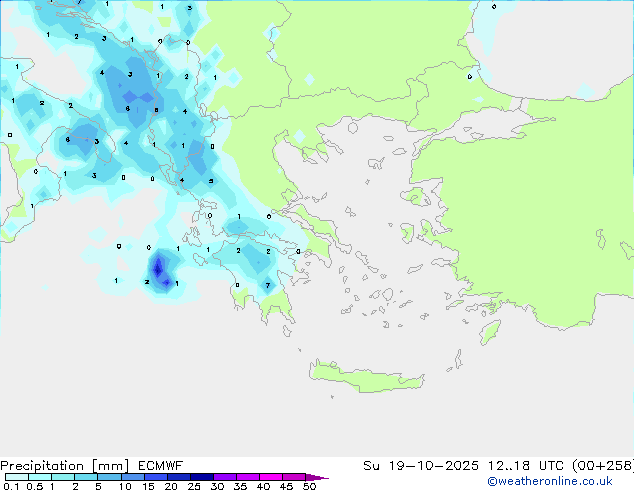Click the '10' legend scale label
This screenshot has width=634, height=490.
[x=125, y=486]
